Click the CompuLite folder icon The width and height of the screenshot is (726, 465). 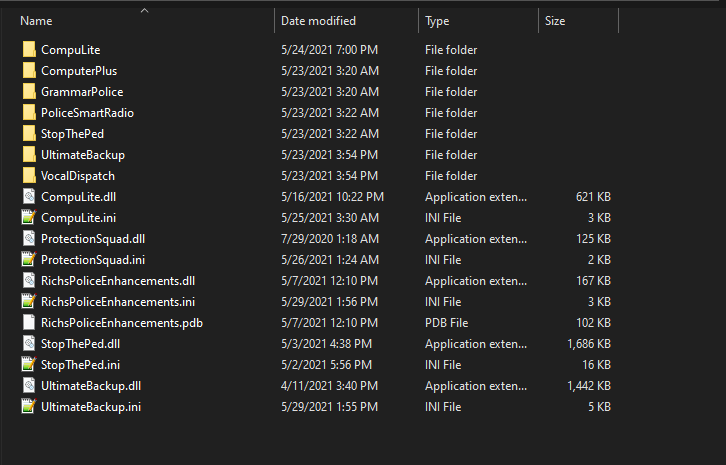(29, 50)
